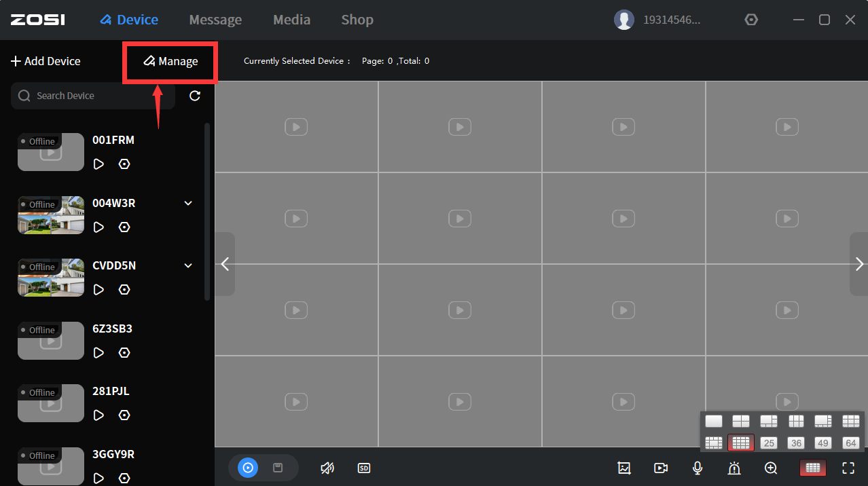Open settings for device 001FRM
Viewport: 868px width, 486px height.
(124, 164)
